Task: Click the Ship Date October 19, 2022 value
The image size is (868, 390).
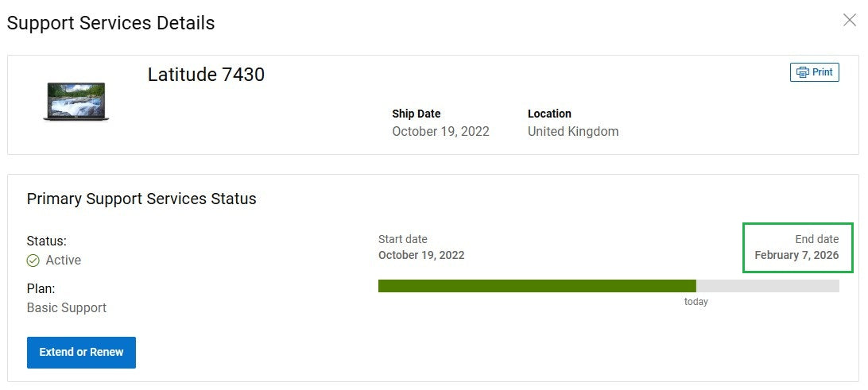Action: coord(440,132)
